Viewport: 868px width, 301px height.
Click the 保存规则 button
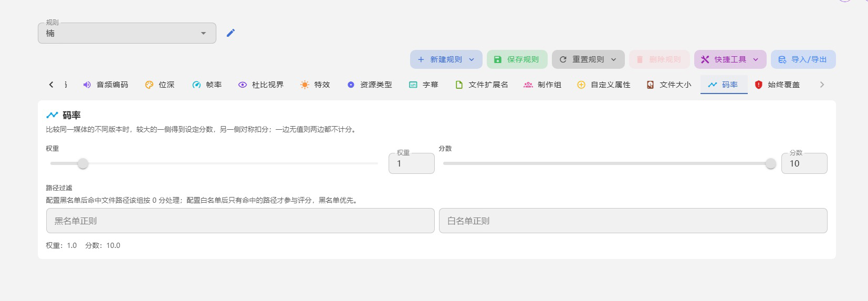point(517,59)
